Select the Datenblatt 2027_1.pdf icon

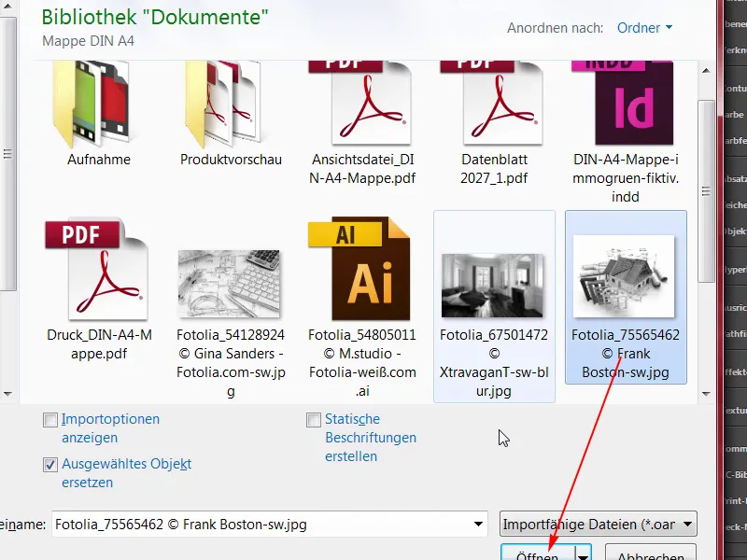(x=492, y=103)
